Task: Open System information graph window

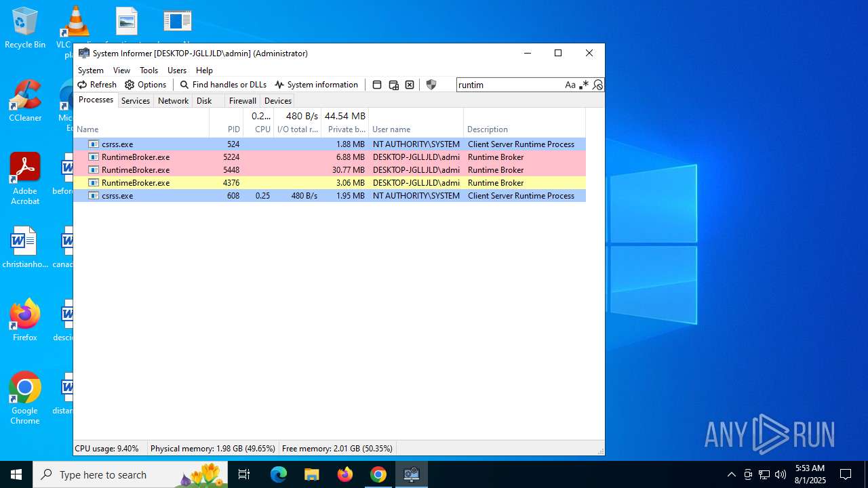Action: (317, 85)
